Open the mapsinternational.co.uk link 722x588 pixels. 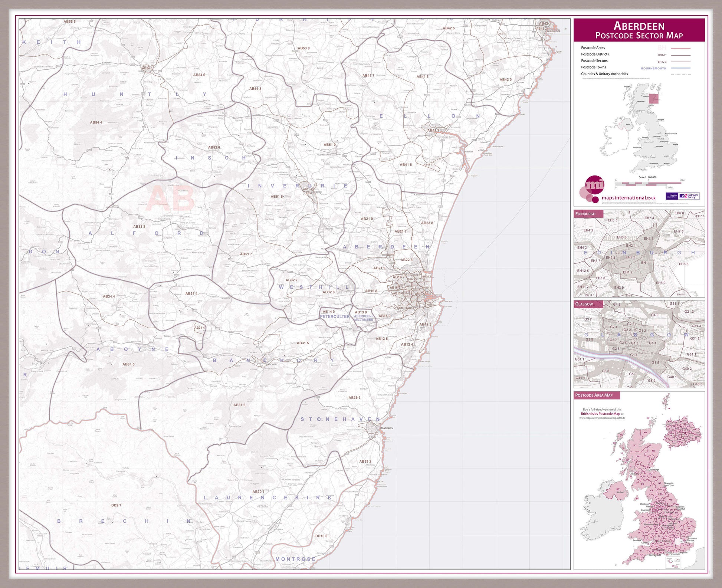[x=629, y=198]
